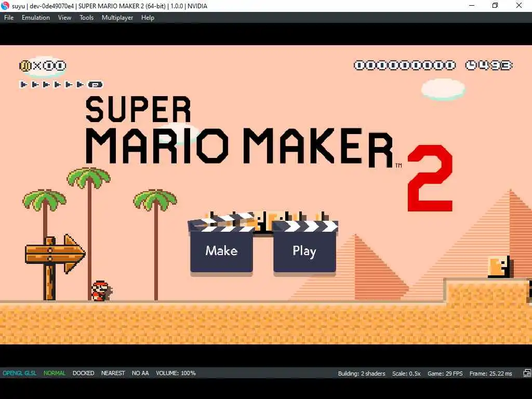
Task: Open the Multiplayer menu
Action: [x=117, y=18]
